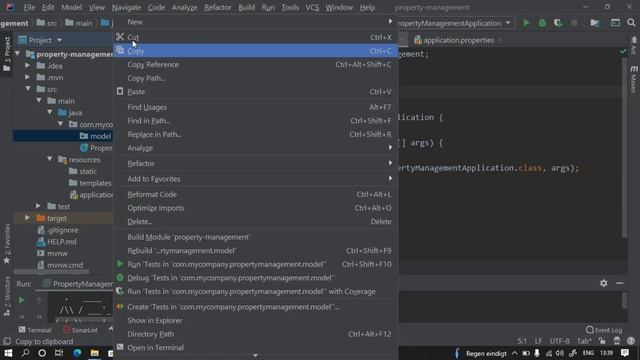The height and width of the screenshot is (360, 640).
Task: Collapse the resources folder
Action: (50, 159)
